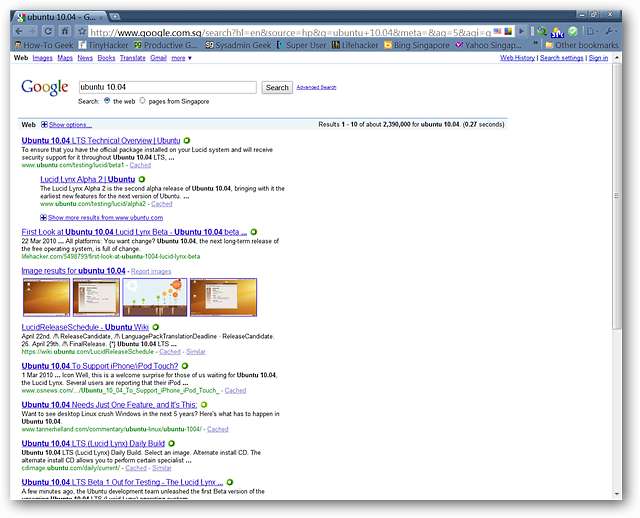The image size is (640, 518).
Task: Click the search box containing ubuntu 10.04
Action: click(x=167, y=87)
